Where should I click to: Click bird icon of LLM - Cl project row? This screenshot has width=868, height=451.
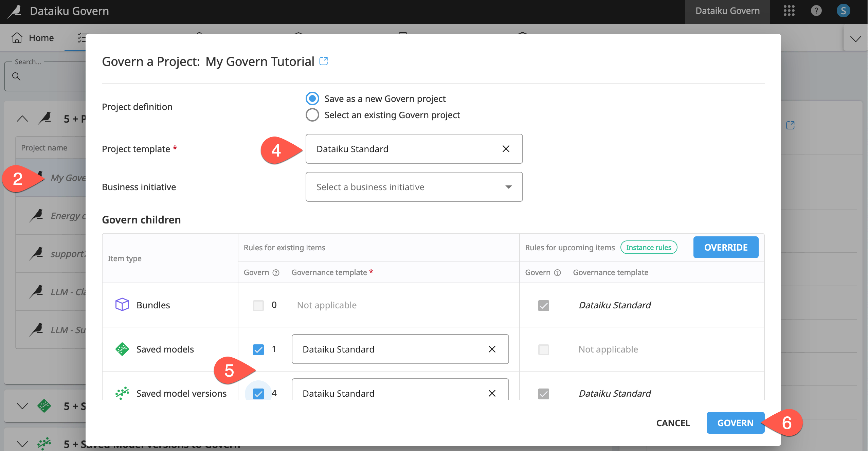coord(36,292)
